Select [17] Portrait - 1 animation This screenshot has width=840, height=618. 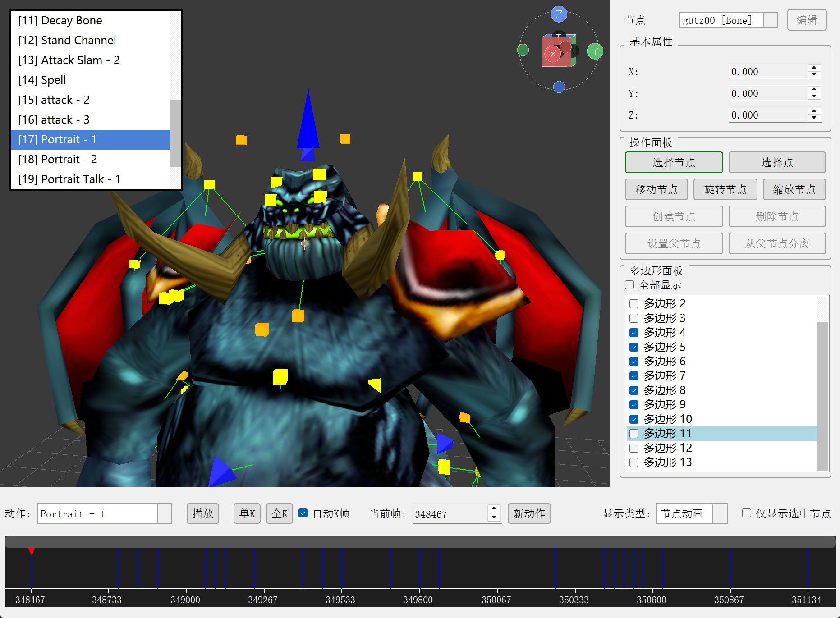point(91,140)
